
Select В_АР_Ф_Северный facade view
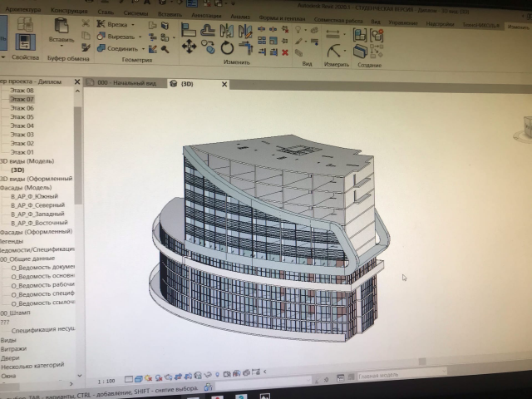[x=37, y=205]
